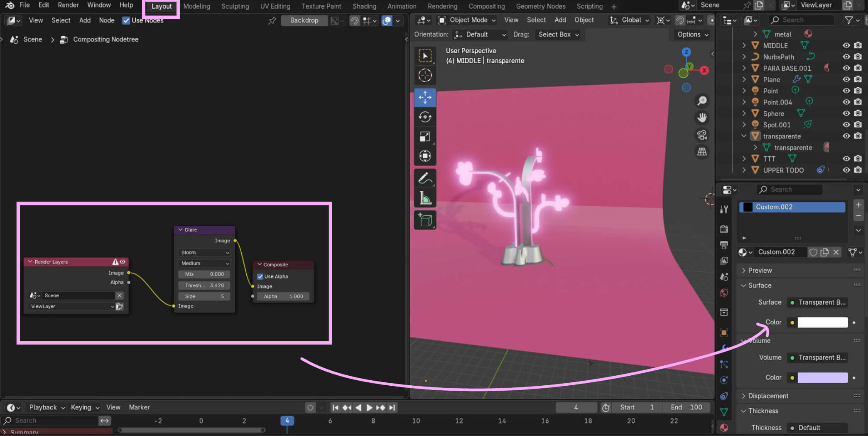Open the Object properties tab
The image size is (868, 436).
point(724,333)
